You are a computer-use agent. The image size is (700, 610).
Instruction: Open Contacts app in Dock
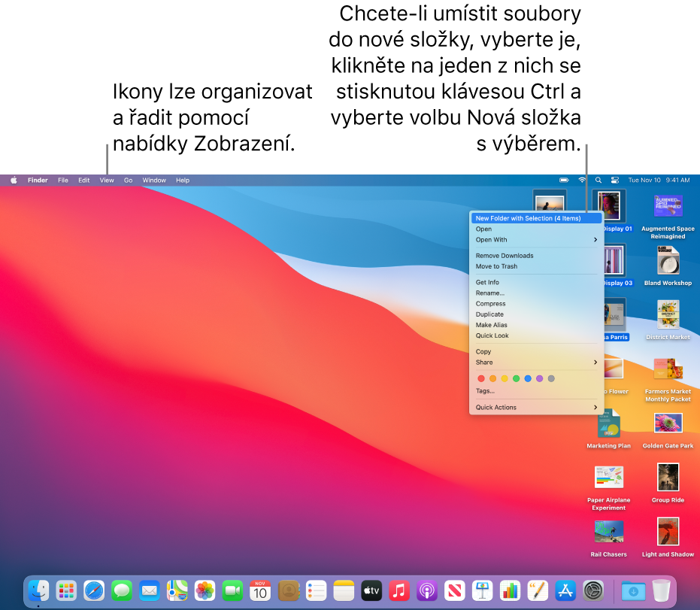pyautogui.click(x=289, y=590)
